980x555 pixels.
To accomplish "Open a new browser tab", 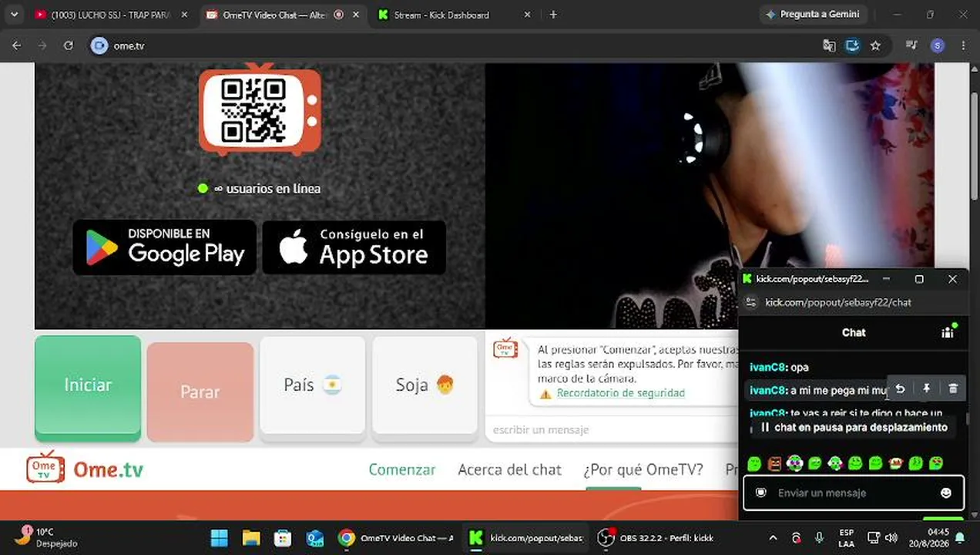I will click(x=553, y=15).
